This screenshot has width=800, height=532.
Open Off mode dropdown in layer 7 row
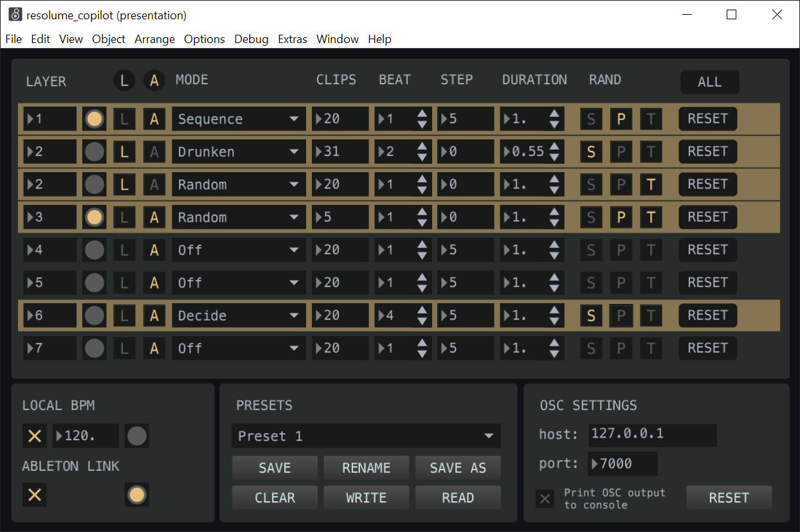tap(239, 348)
